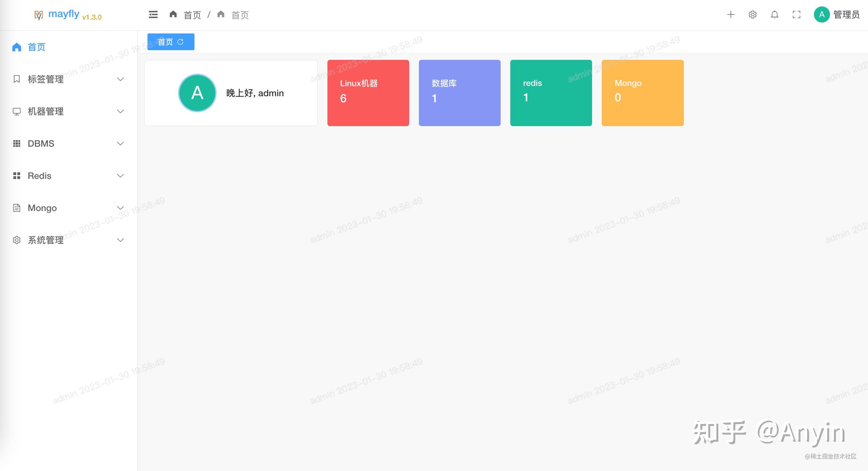Click the count 6 on Linux机器 card
The image size is (868, 471).
click(x=343, y=98)
